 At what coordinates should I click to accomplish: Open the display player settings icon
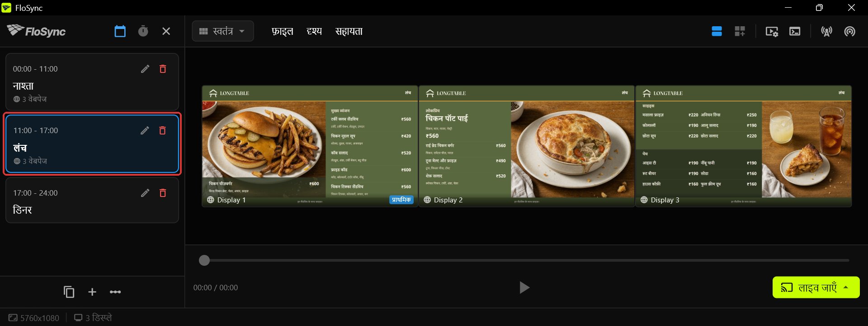click(772, 31)
